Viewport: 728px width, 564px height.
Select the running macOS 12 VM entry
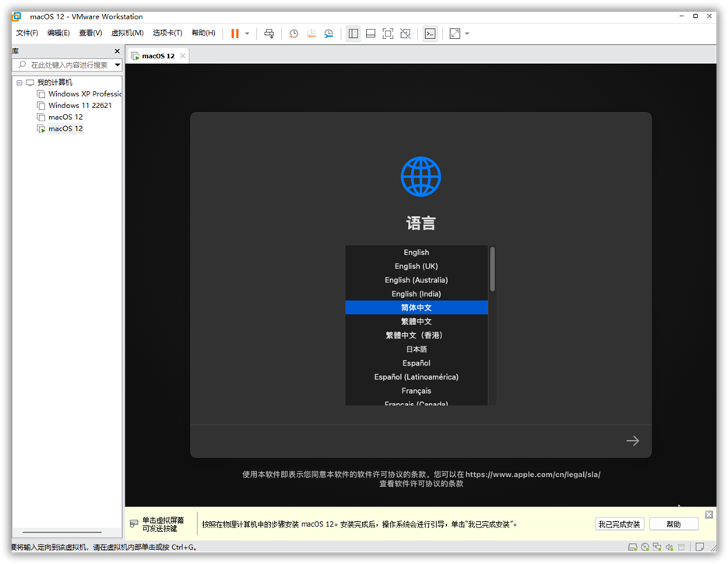(65, 128)
